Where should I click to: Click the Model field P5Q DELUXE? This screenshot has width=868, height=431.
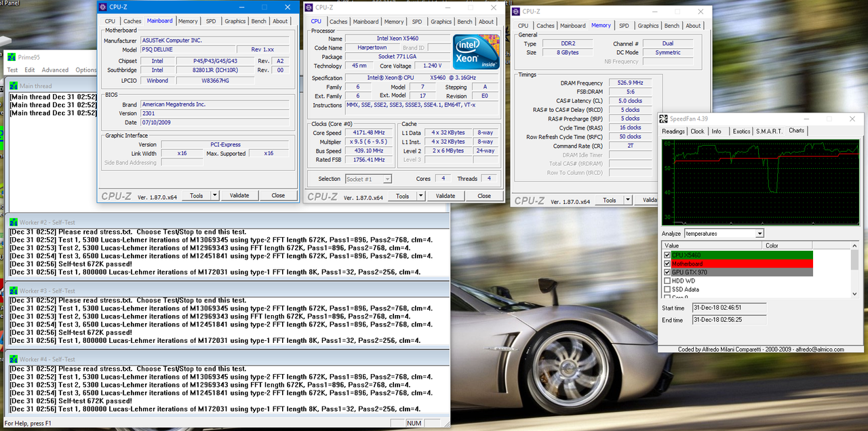pyautogui.click(x=188, y=49)
